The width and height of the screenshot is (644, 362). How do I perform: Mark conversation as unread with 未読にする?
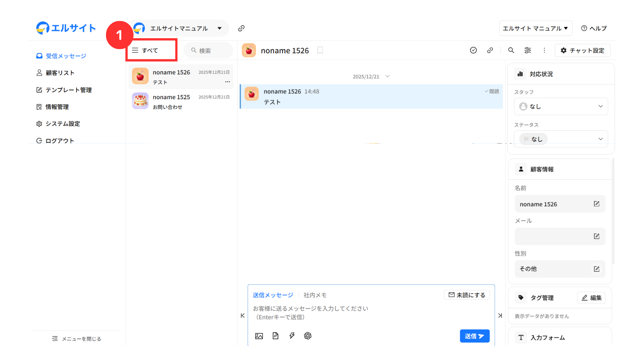467,295
